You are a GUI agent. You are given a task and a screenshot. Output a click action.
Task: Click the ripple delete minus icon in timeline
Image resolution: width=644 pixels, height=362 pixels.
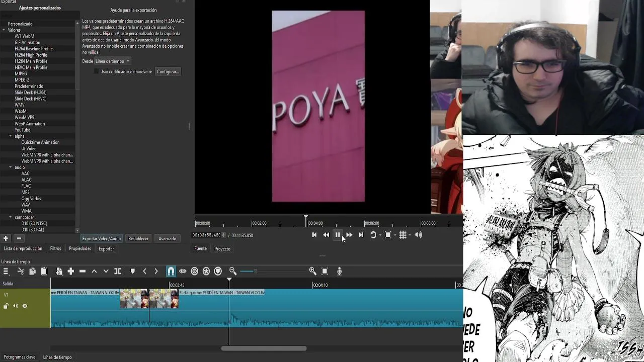click(83, 271)
